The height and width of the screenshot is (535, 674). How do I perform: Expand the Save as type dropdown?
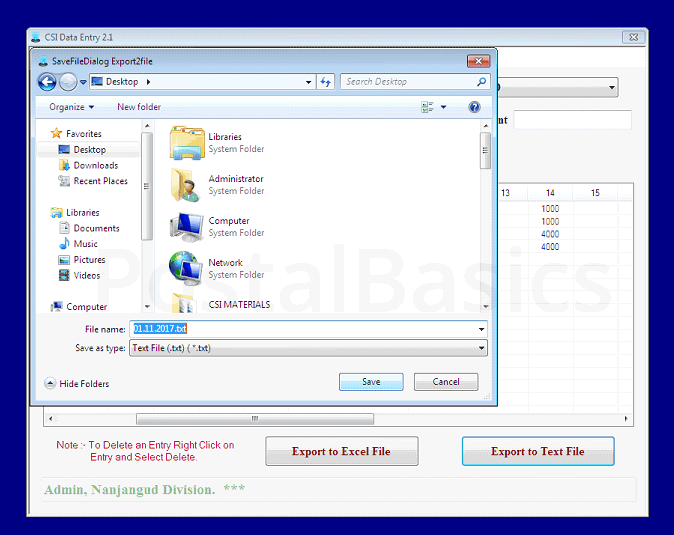[481, 348]
